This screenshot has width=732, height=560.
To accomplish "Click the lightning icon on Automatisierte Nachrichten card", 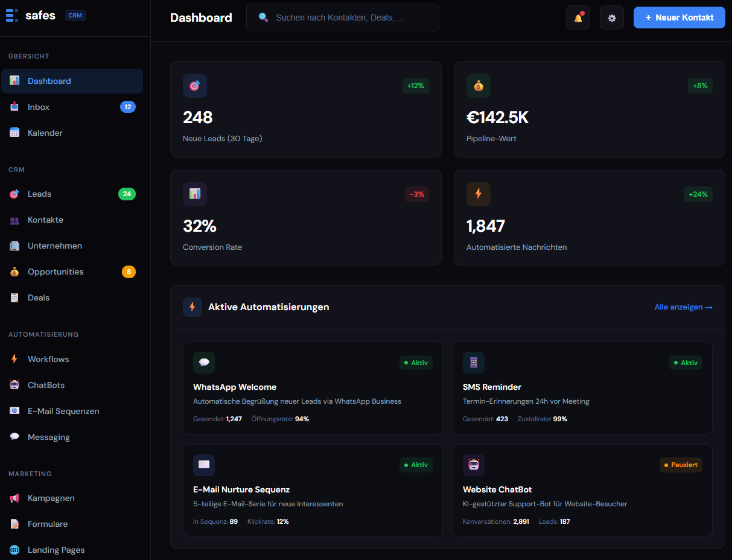I will pyautogui.click(x=479, y=194).
